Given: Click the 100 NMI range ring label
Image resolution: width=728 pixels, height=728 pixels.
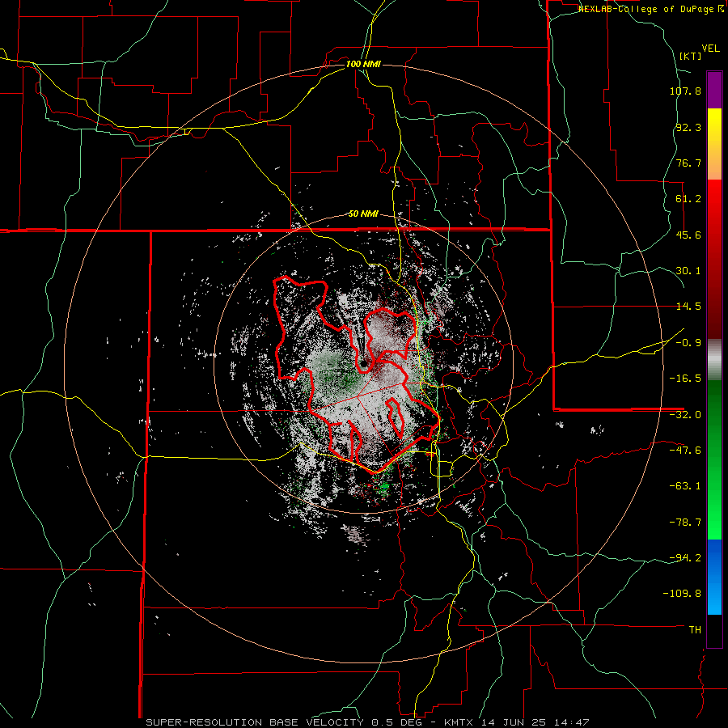Looking at the screenshot, I should [363, 64].
